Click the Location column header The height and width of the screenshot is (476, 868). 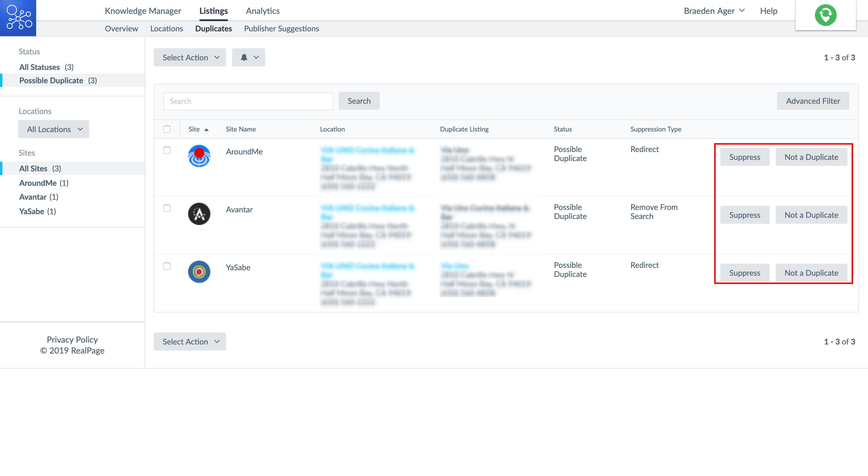pyautogui.click(x=332, y=129)
